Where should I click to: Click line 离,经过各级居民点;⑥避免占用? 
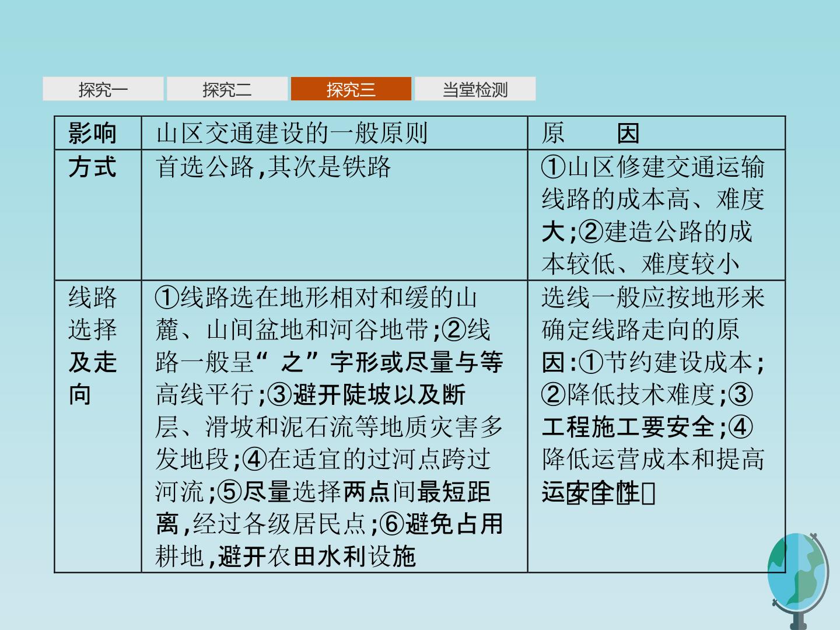pos(330,524)
